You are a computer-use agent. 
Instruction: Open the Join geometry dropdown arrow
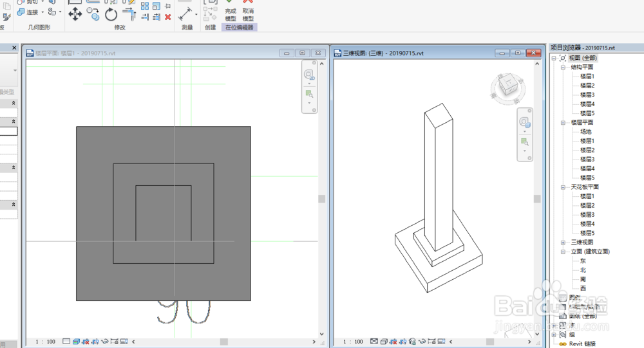pyautogui.click(x=43, y=12)
